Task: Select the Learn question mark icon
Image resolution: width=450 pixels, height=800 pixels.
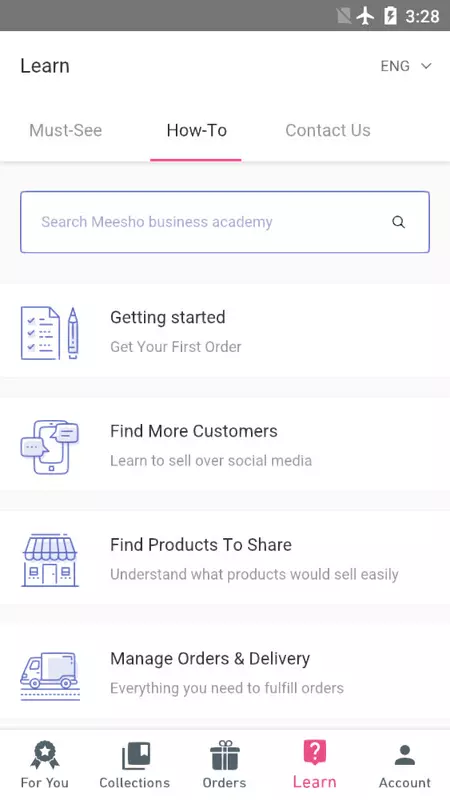Action: [x=315, y=753]
